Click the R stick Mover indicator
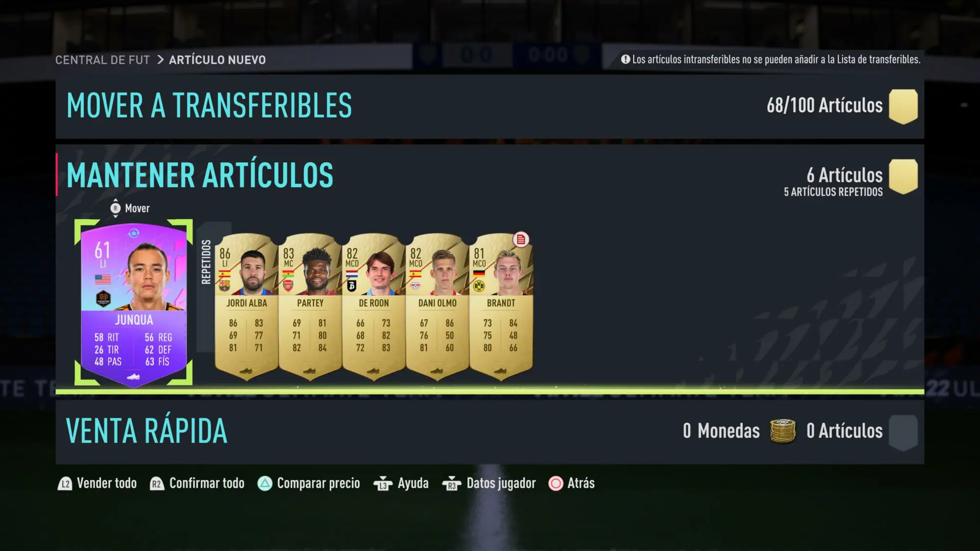Image resolution: width=980 pixels, height=551 pixels. point(116,208)
